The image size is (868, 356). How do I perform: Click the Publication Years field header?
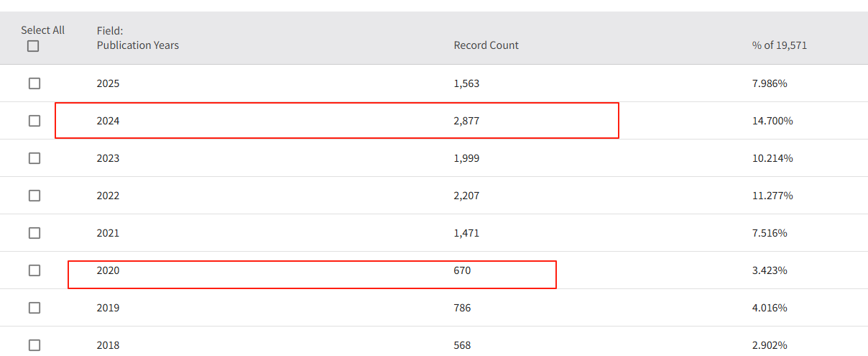pos(137,45)
